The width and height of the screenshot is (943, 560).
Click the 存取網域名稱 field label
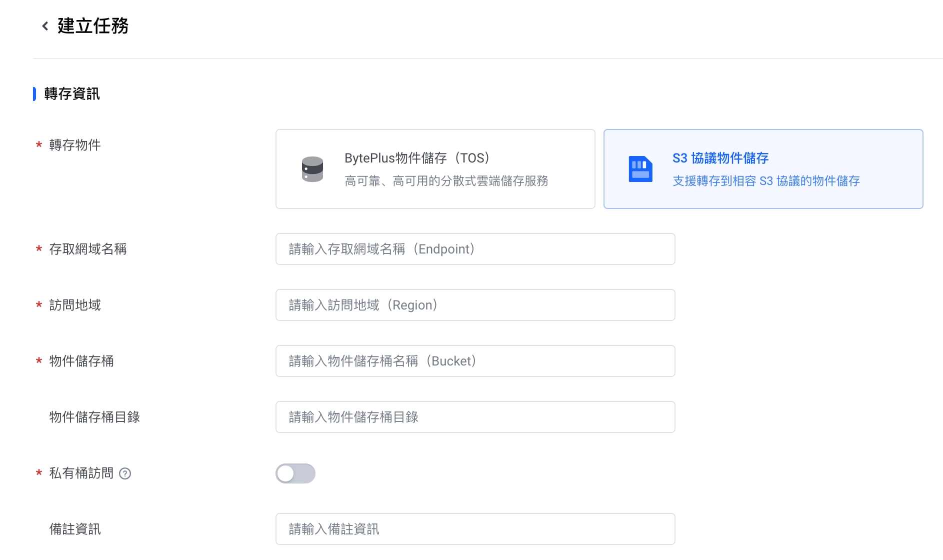click(88, 249)
